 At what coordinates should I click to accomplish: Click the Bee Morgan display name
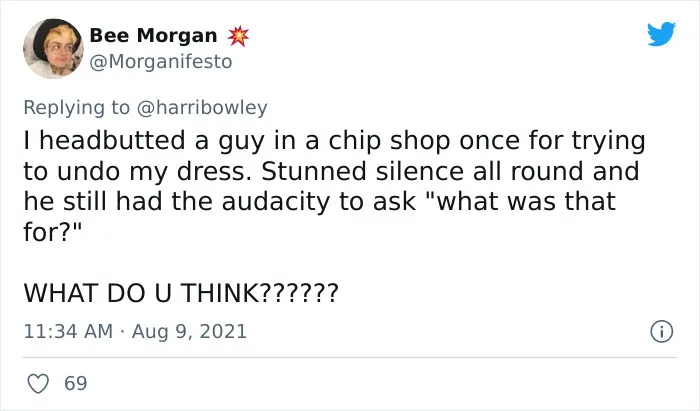pyautogui.click(x=153, y=36)
